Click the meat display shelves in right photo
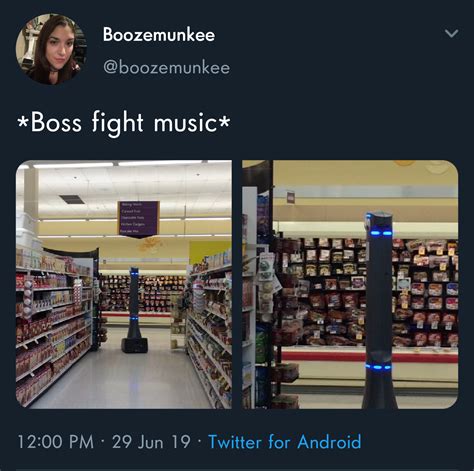This screenshot has width=474, height=471. pyautogui.click(x=365, y=292)
